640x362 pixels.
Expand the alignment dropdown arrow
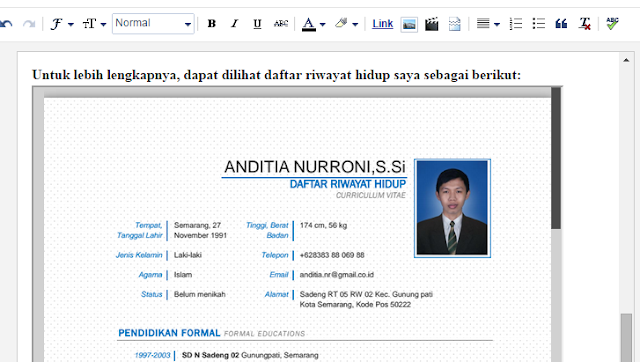coord(497,24)
